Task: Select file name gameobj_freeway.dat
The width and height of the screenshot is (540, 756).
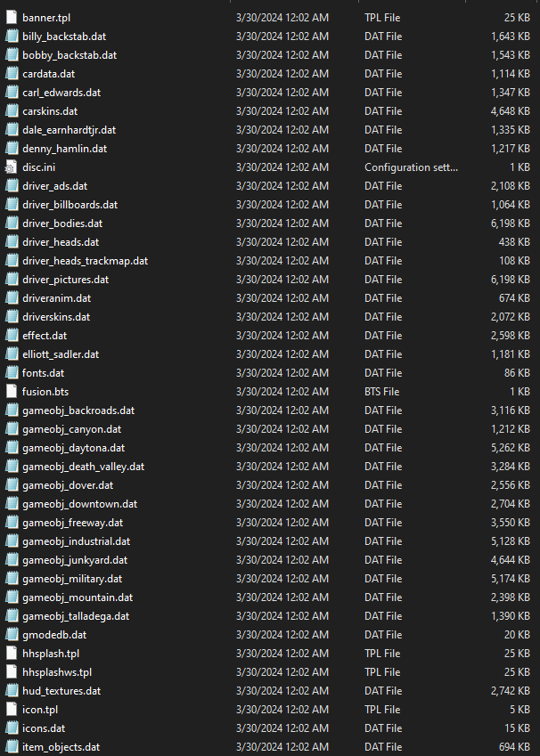Action: coord(72,523)
